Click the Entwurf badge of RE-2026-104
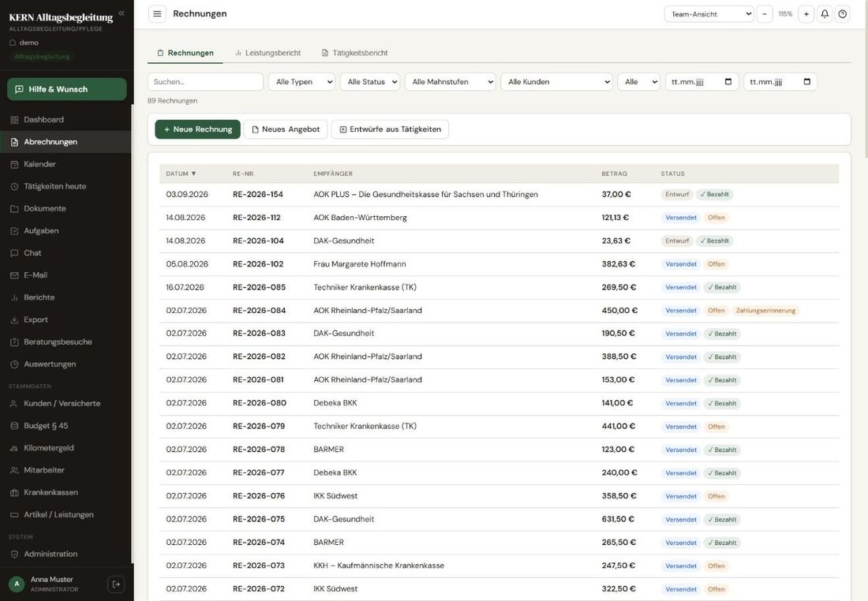The width and height of the screenshot is (868, 601). tap(676, 241)
